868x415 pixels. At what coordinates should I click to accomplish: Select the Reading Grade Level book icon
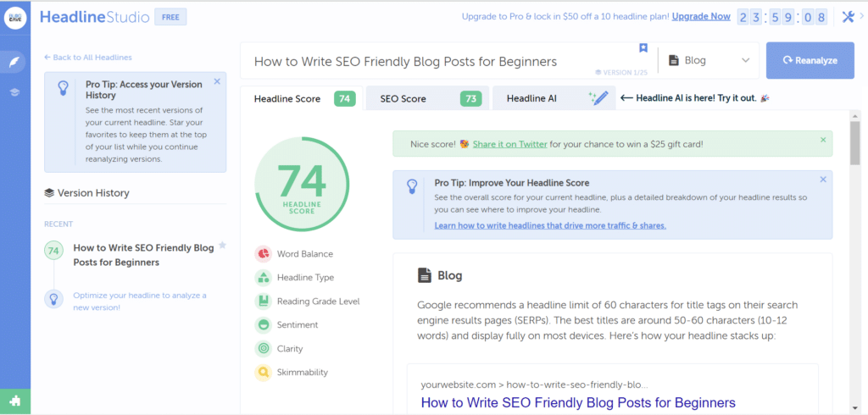(263, 302)
